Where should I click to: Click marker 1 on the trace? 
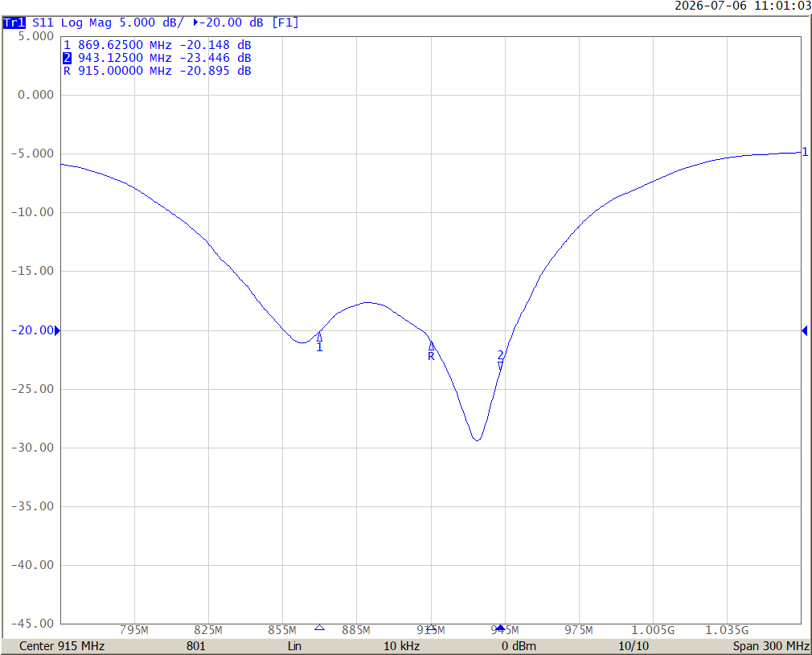coord(319,337)
